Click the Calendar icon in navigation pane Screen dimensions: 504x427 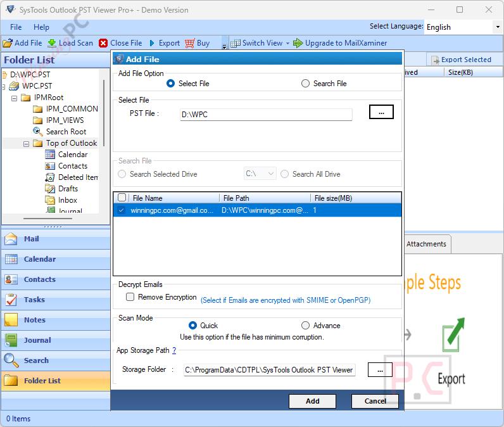pyautogui.click(x=11, y=259)
